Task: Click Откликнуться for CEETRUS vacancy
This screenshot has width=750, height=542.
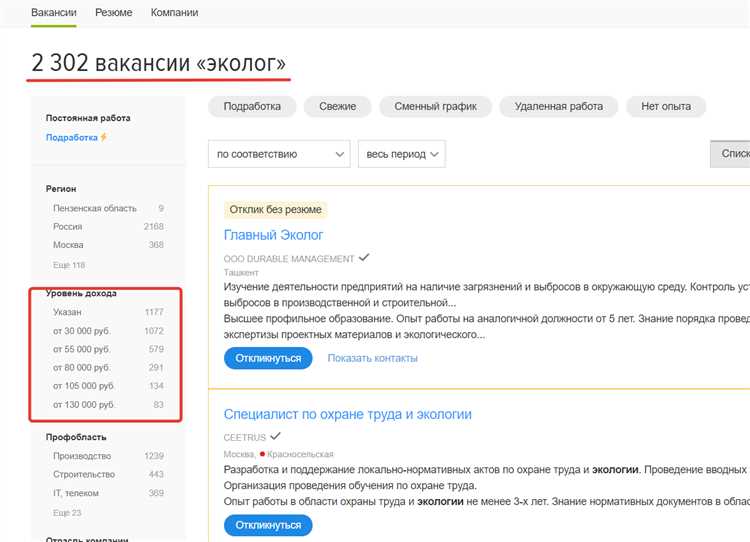Action: (x=268, y=525)
